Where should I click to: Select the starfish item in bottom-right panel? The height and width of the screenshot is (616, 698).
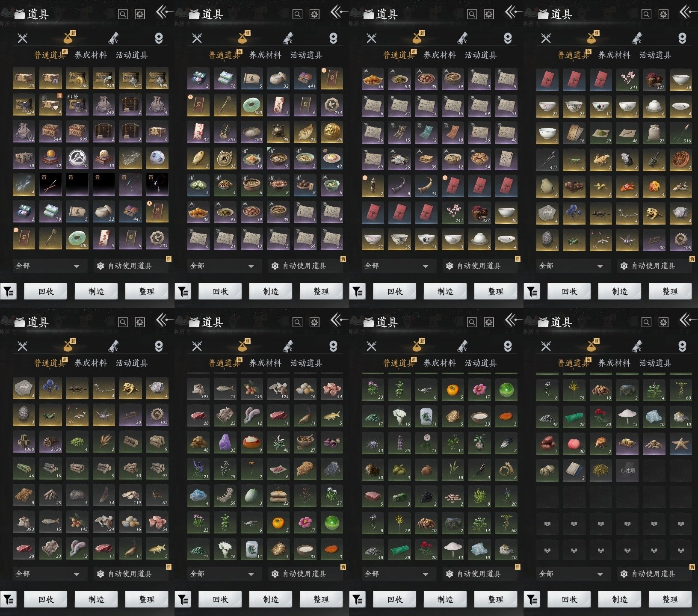coord(680,443)
